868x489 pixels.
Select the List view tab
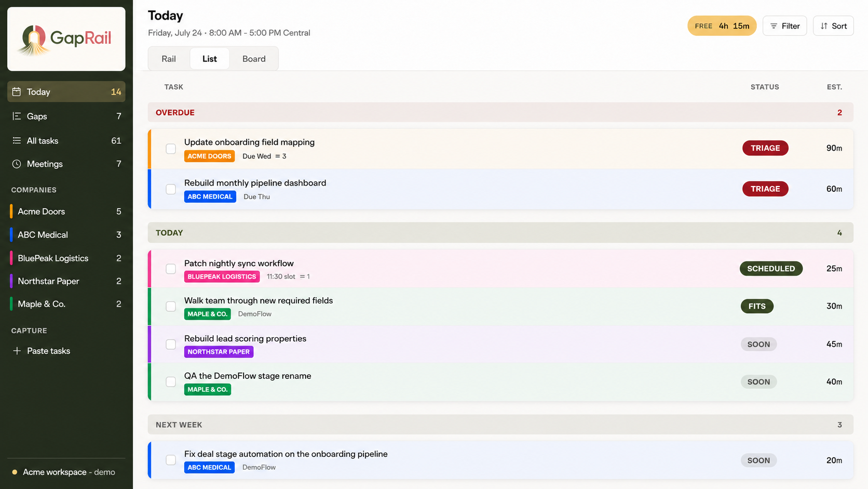(x=210, y=59)
